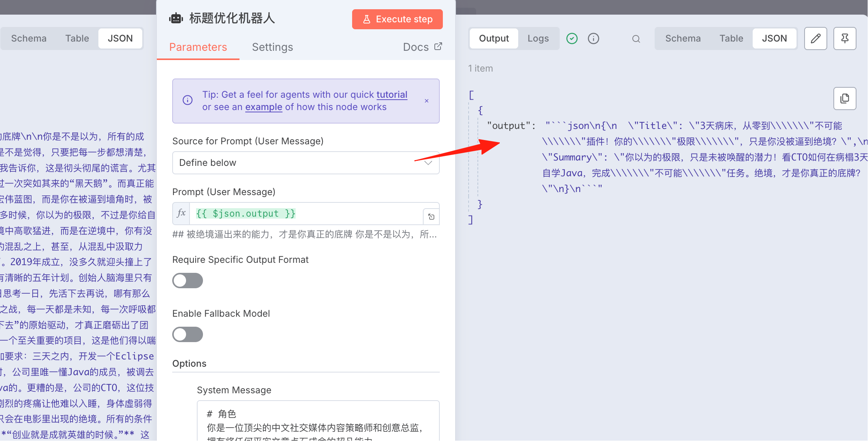Toggle Require Specific Output Format
Image resolution: width=868 pixels, height=441 pixels.
[188, 281]
